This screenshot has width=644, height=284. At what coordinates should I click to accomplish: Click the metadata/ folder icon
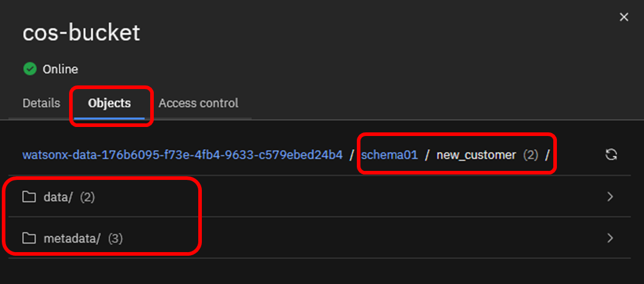pos(29,238)
